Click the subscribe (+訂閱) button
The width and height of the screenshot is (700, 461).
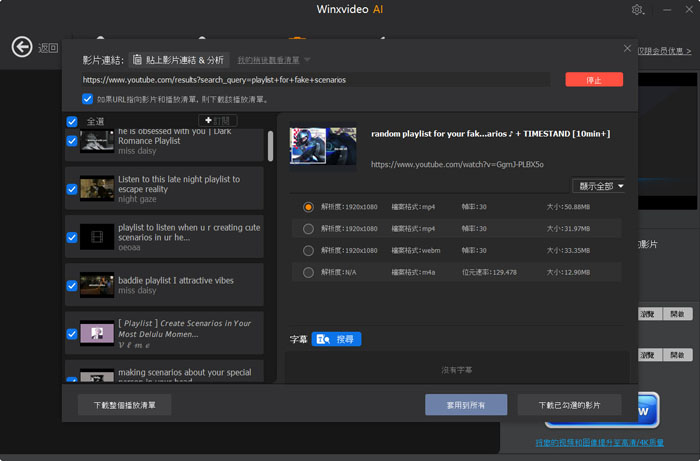[x=220, y=121]
